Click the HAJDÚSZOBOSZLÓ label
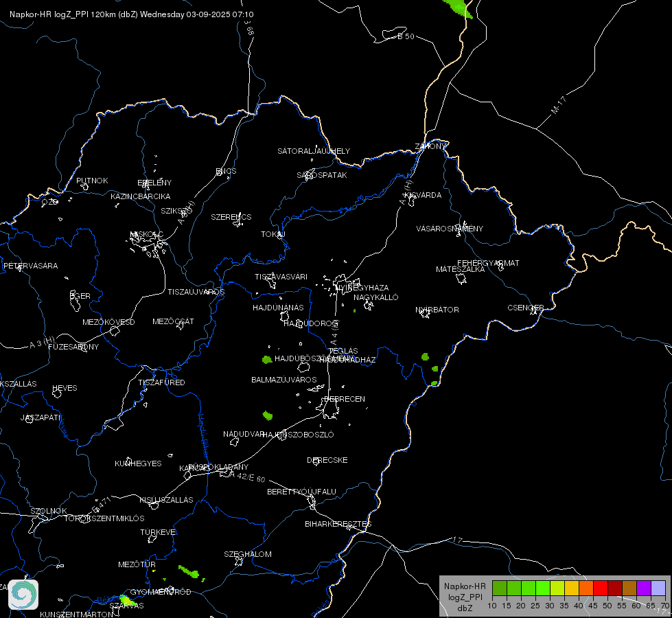Viewport: 672px width, 618px height. 299,435
